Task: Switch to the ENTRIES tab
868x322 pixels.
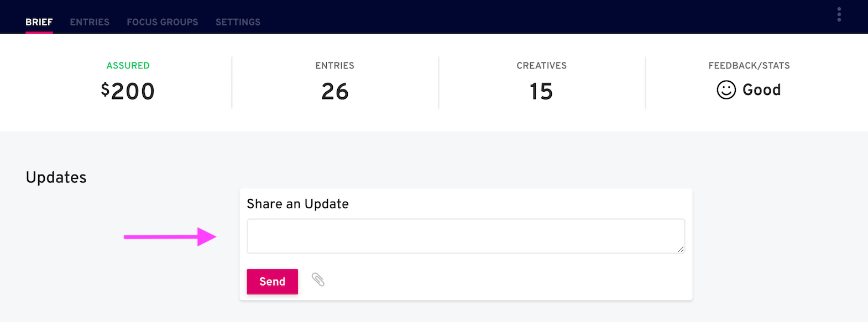Action: pos(89,22)
